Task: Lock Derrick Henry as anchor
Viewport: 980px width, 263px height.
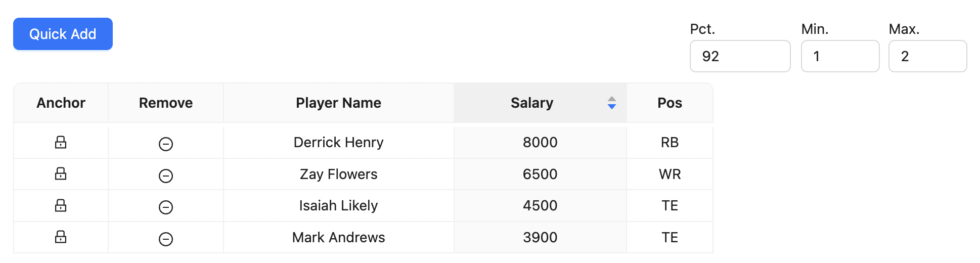Action: (61, 142)
